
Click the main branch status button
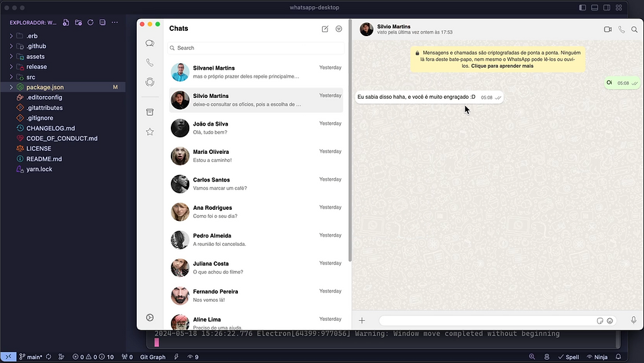(x=30, y=357)
